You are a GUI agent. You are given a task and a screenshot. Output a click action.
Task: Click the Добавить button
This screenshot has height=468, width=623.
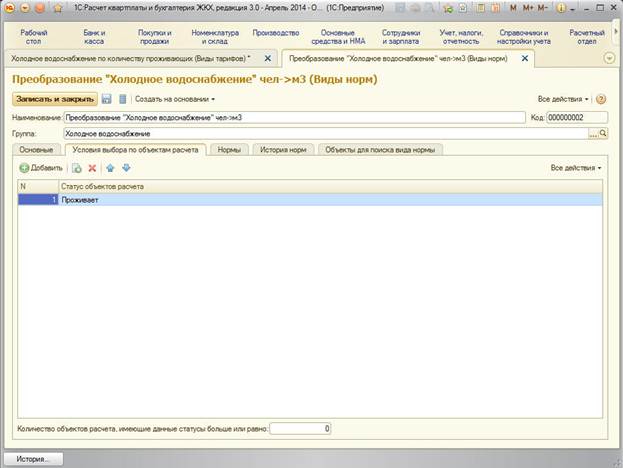pos(41,168)
